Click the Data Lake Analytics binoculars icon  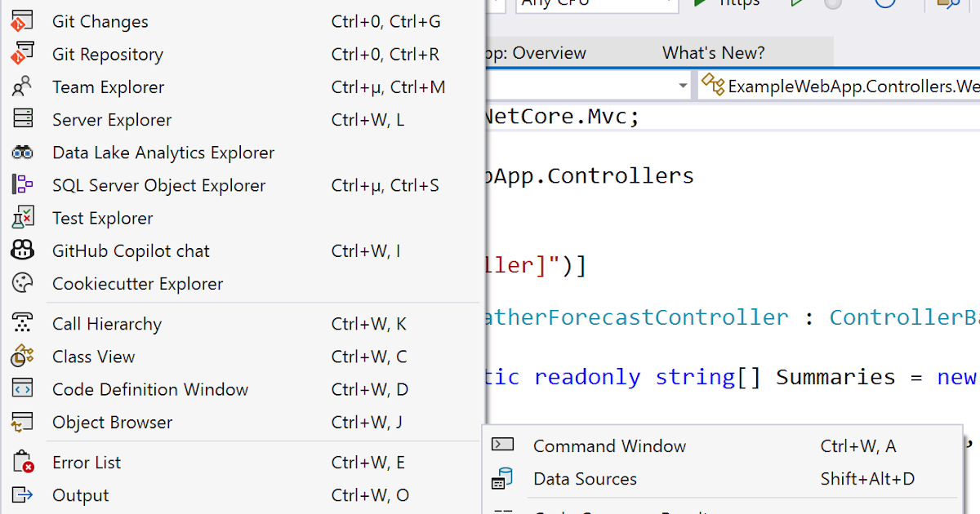tap(23, 152)
